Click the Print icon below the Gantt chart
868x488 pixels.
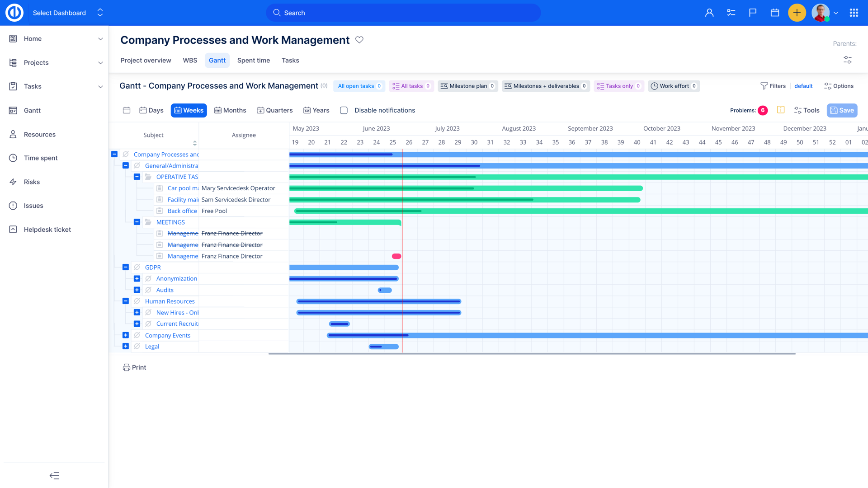(x=127, y=367)
